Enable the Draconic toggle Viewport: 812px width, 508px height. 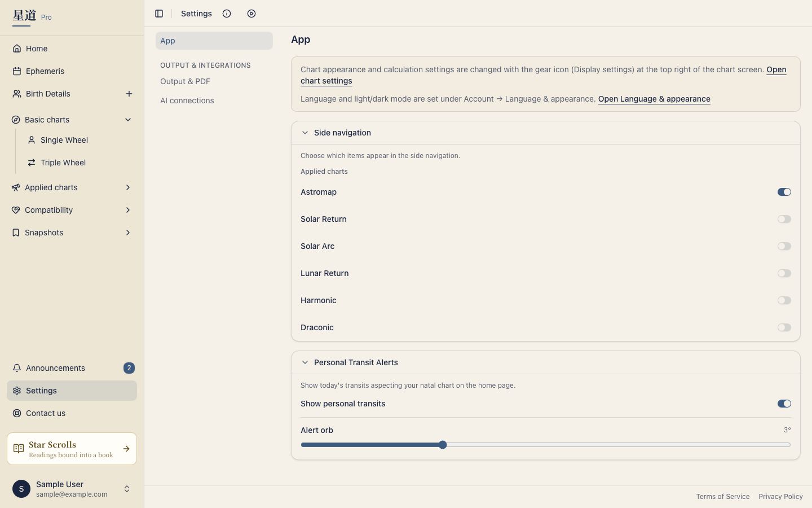point(784,327)
